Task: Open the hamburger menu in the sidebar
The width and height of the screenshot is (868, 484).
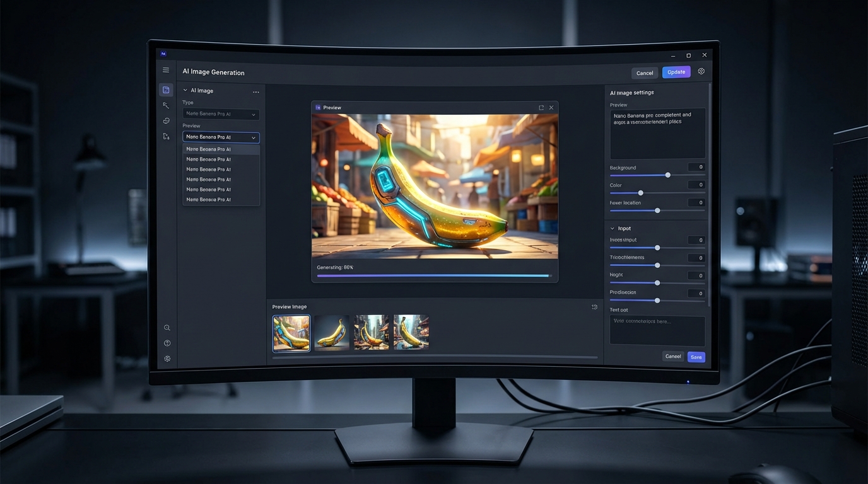Action: click(166, 70)
